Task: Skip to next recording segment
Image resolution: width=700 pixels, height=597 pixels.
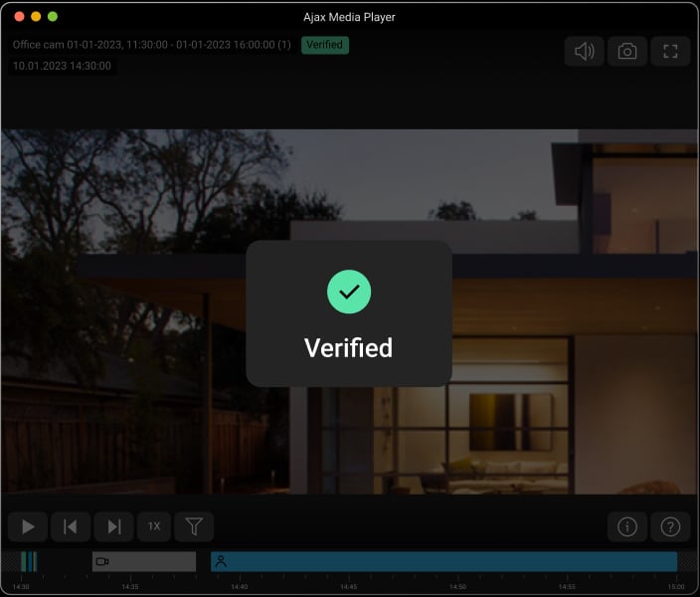Action: click(x=113, y=526)
